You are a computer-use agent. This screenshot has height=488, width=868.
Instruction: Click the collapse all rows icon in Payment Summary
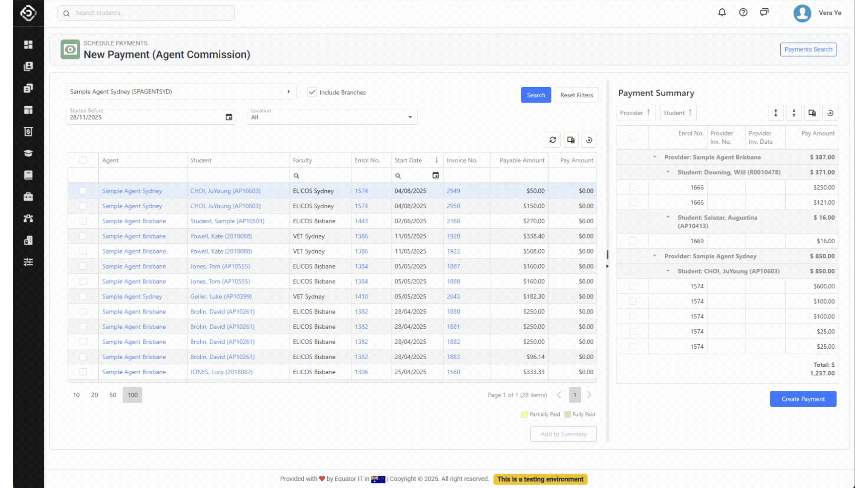(794, 113)
